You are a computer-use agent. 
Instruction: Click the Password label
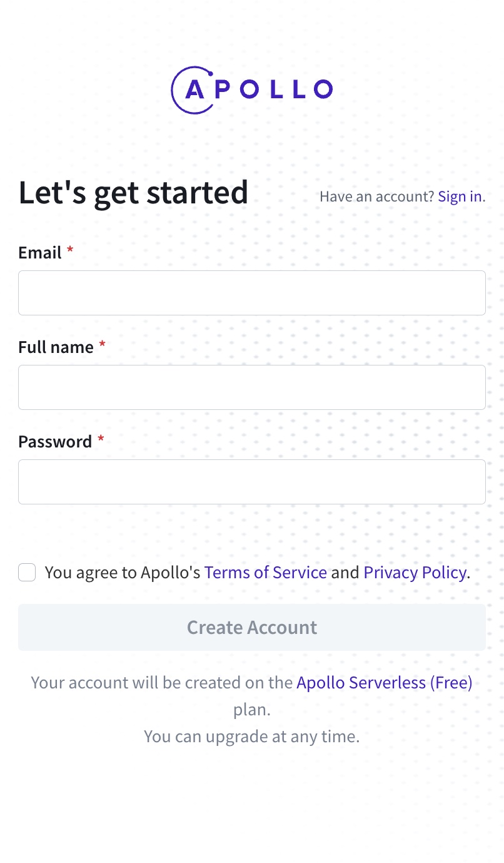(55, 441)
